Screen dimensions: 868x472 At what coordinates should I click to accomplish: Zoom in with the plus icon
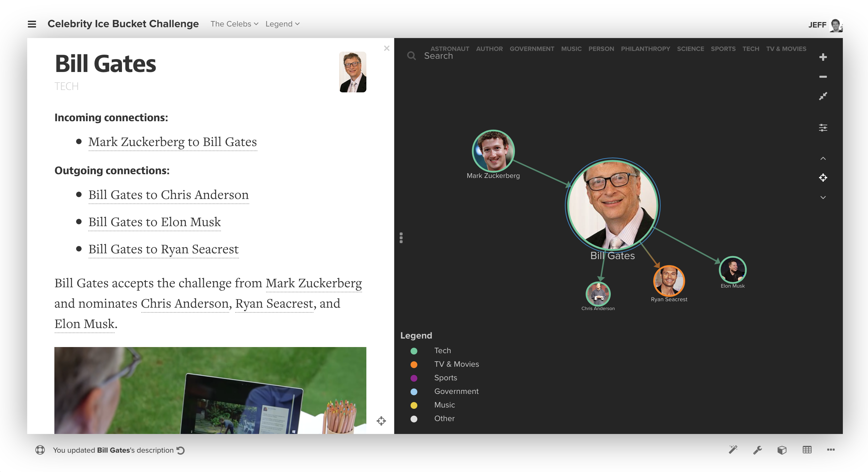[x=823, y=57]
